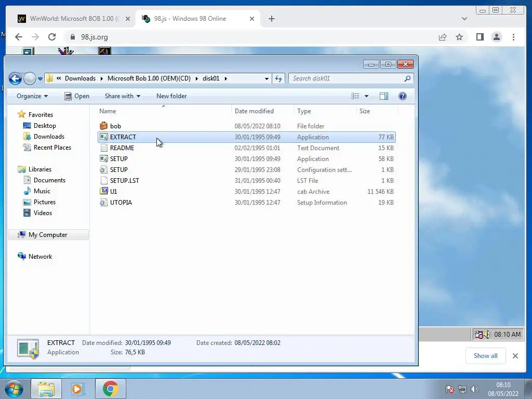Image resolution: width=532 pixels, height=399 pixels.
Task: Open the Windows Start orb
Action: [14, 389]
